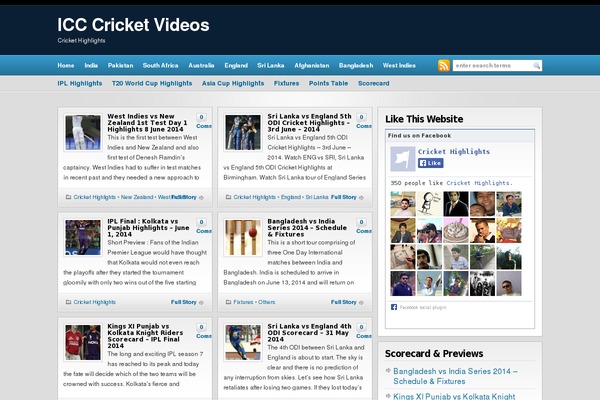Click IPL Final post thumbnail

coord(83,237)
